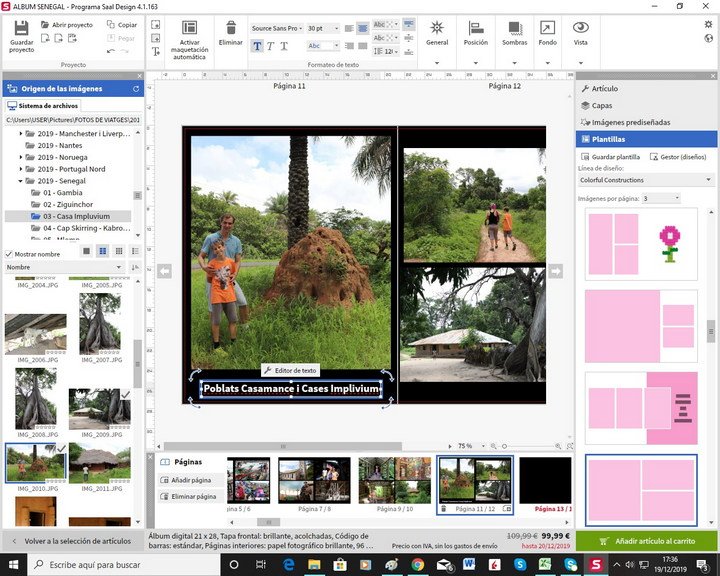Viewport: 720px width, 576px height.
Task: Open the Posición tool
Action: pyautogui.click(x=476, y=29)
